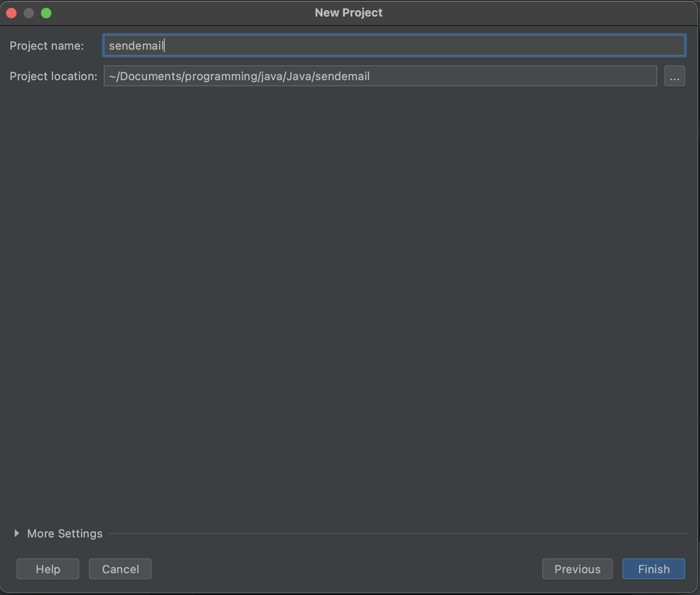The image size is (700, 595).
Task: Click the 'New Project' window title
Action: tap(349, 13)
